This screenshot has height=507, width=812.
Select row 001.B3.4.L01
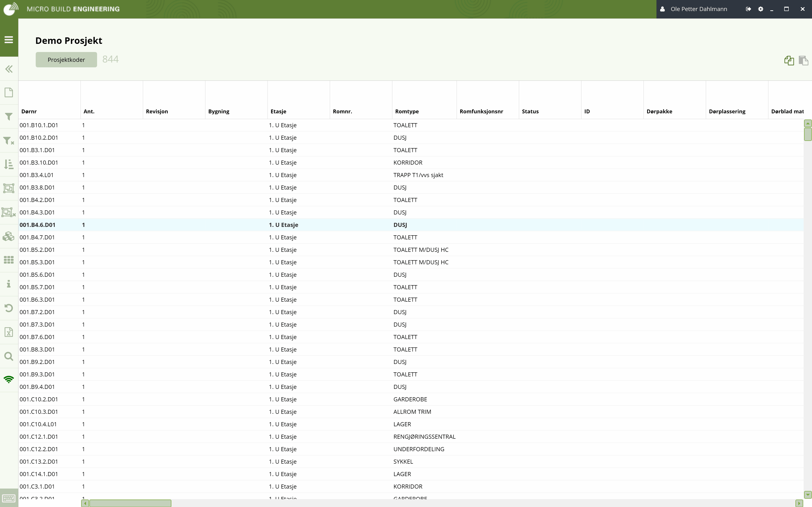(x=411, y=175)
